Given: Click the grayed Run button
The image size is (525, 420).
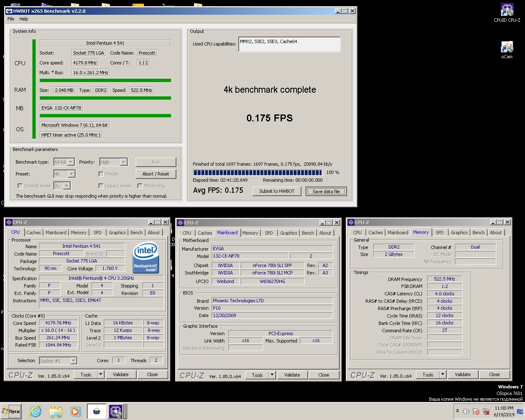Looking at the screenshot, I should 156,162.
